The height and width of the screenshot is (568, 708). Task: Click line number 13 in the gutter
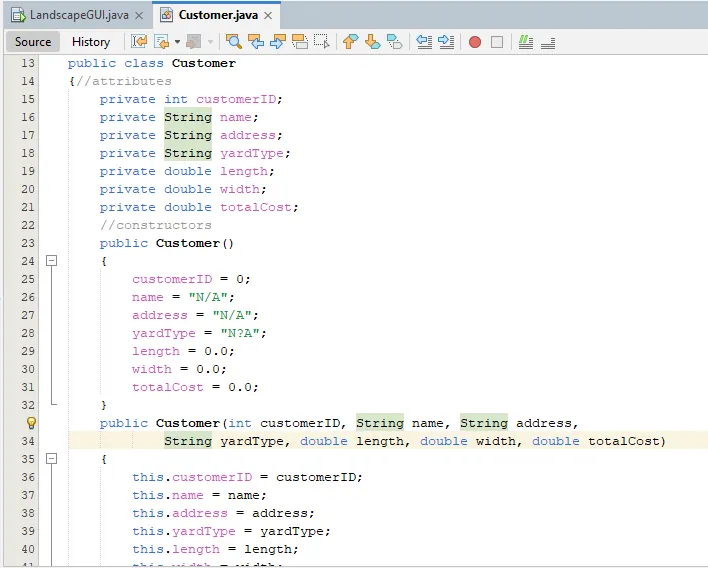(x=28, y=63)
